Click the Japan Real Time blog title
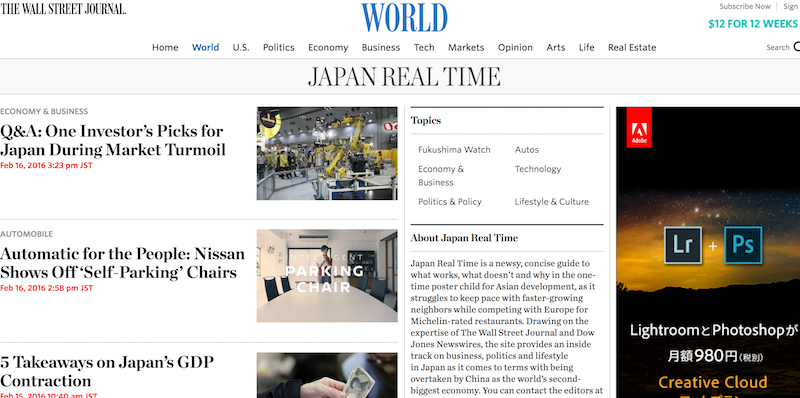Viewport: 800px width, 398px height. point(404,77)
